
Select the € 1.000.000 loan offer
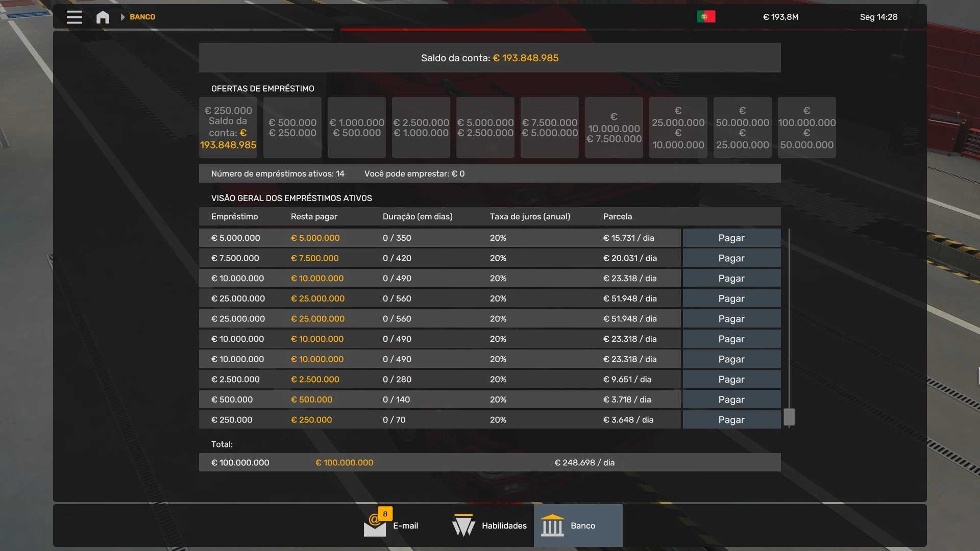(x=357, y=128)
